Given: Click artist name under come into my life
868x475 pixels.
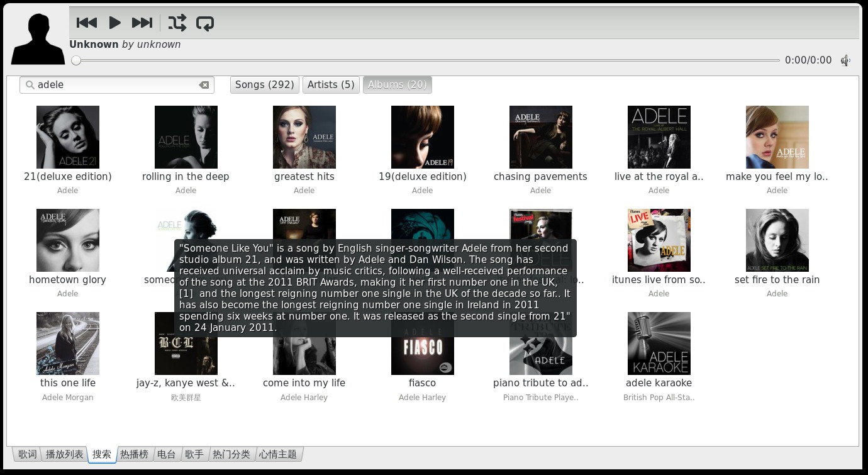Looking at the screenshot, I should point(304,398).
